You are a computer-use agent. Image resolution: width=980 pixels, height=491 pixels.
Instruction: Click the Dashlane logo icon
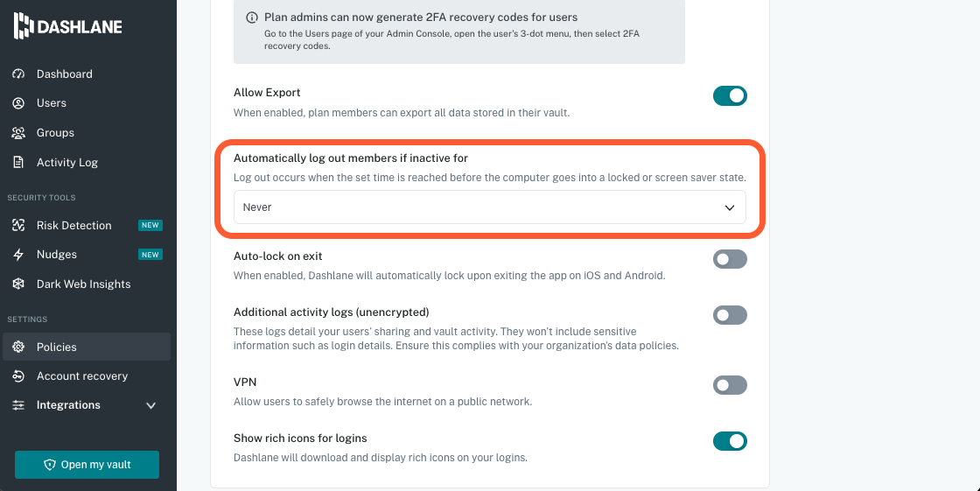point(23,26)
